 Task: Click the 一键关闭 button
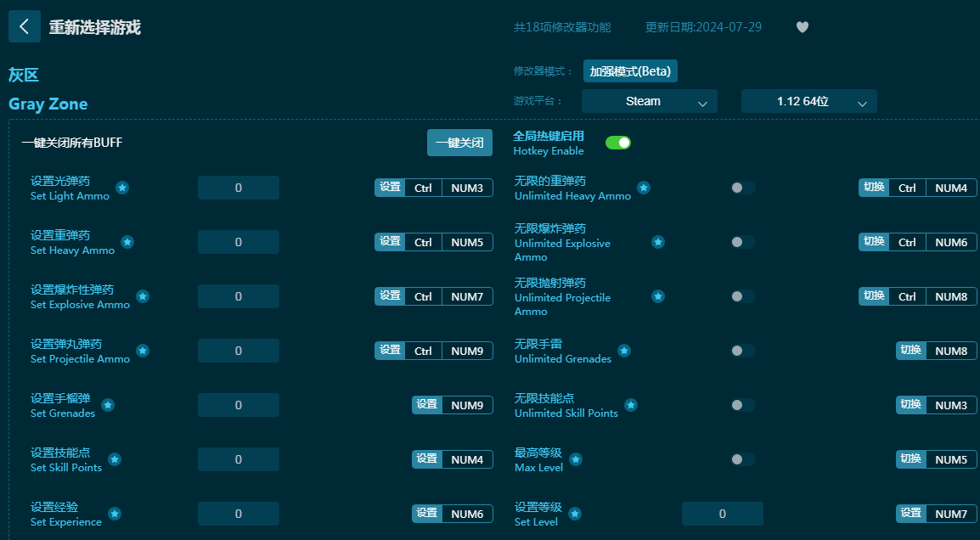[x=459, y=143]
